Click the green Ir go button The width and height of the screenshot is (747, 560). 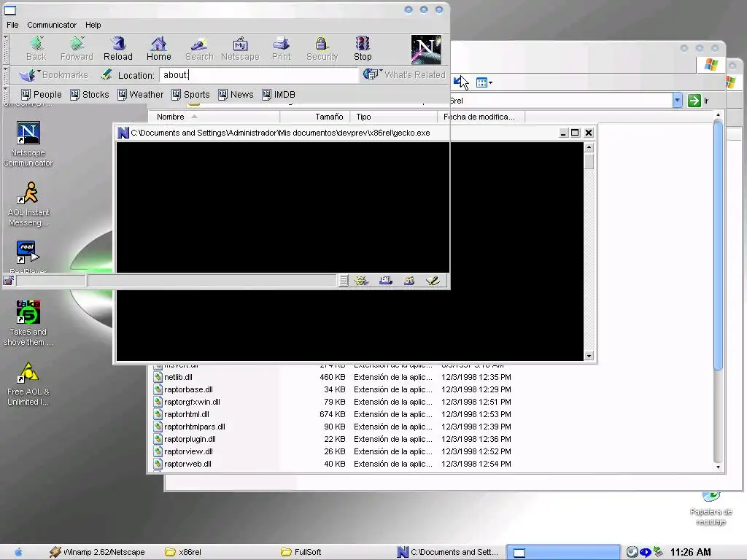coord(698,101)
